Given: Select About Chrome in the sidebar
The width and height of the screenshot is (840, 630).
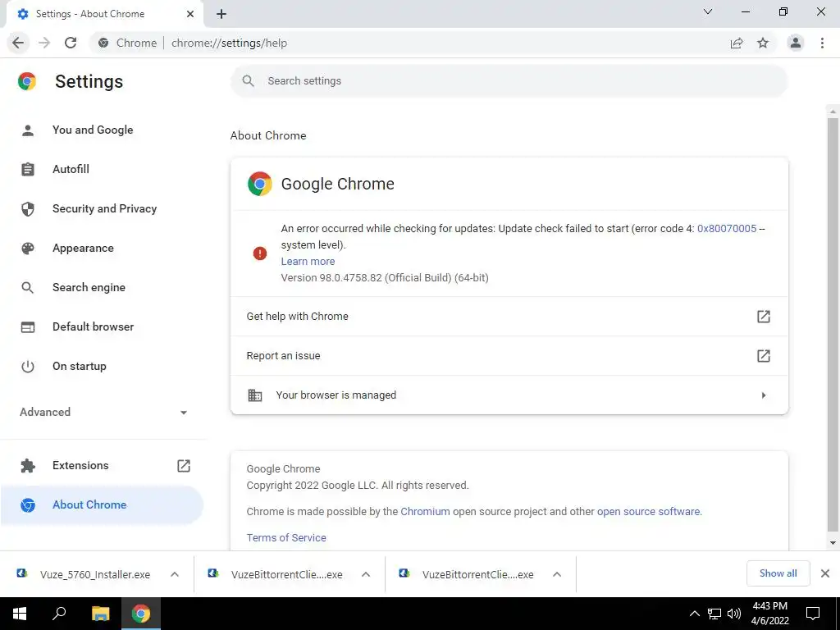Looking at the screenshot, I should click(101, 504).
